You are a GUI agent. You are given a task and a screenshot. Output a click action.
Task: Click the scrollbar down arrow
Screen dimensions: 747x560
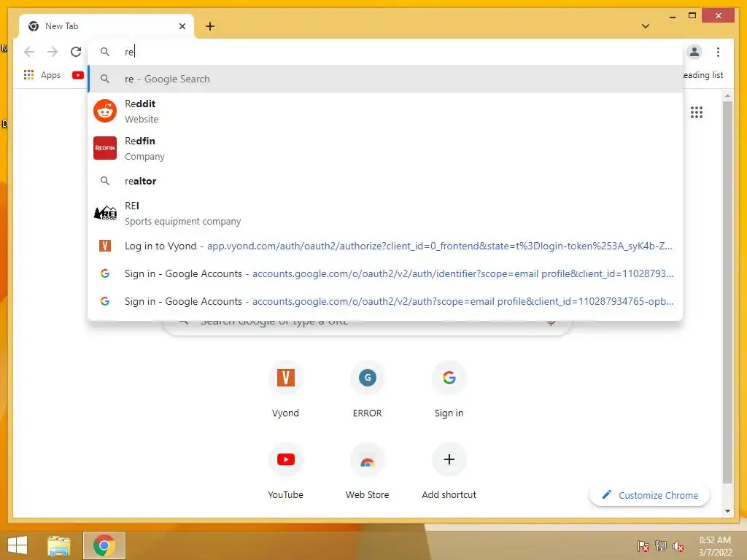pyautogui.click(x=727, y=511)
